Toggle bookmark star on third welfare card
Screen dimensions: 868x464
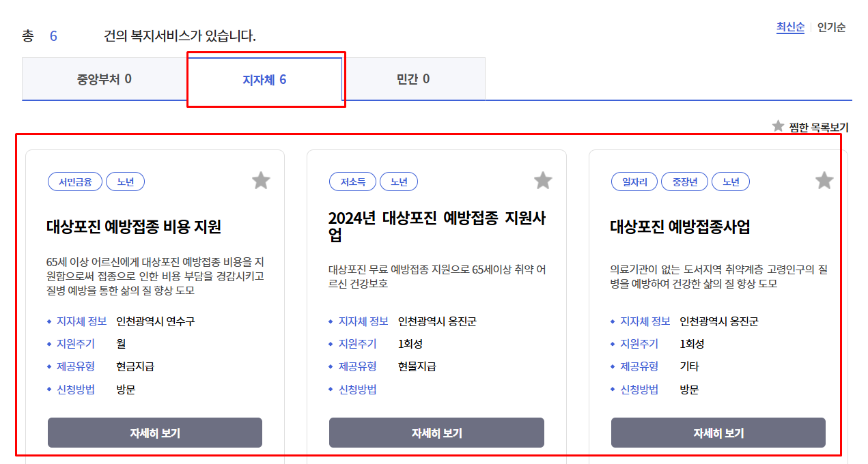(824, 179)
